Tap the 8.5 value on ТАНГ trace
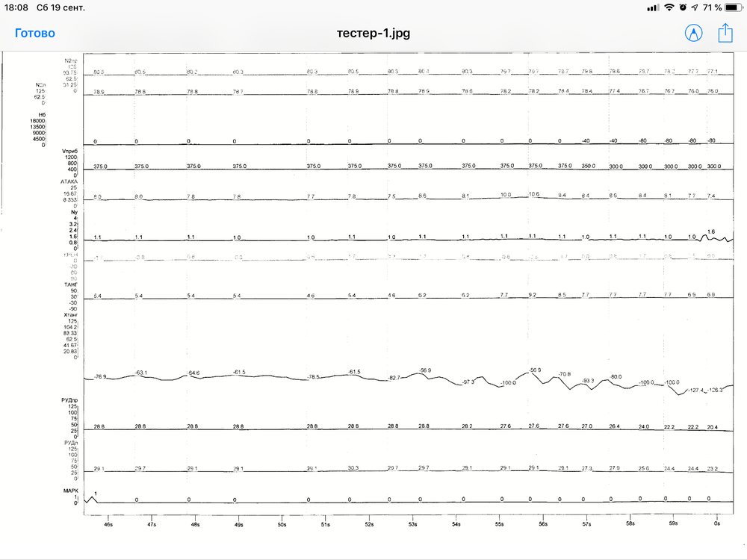The image size is (747, 560). coord(562,295)
